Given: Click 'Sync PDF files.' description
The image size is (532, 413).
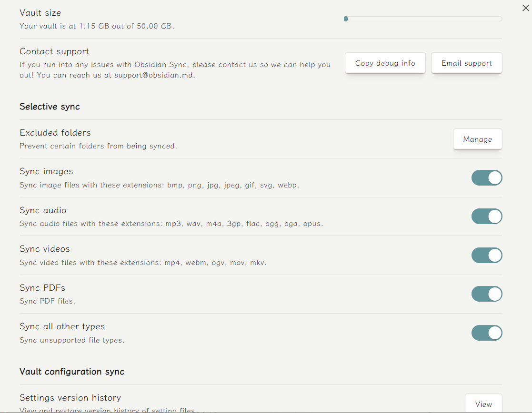Looking at the screenshot, I should tap(47, 301).
